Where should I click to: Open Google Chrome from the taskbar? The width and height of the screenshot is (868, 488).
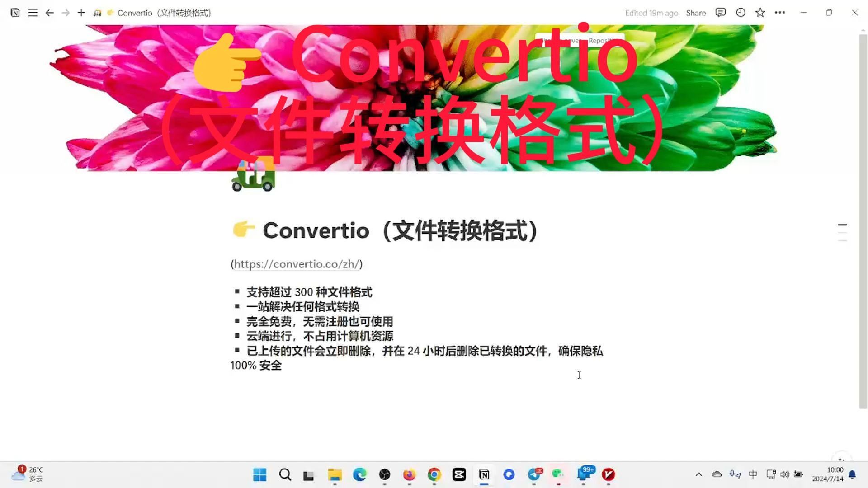click(434, 474)
